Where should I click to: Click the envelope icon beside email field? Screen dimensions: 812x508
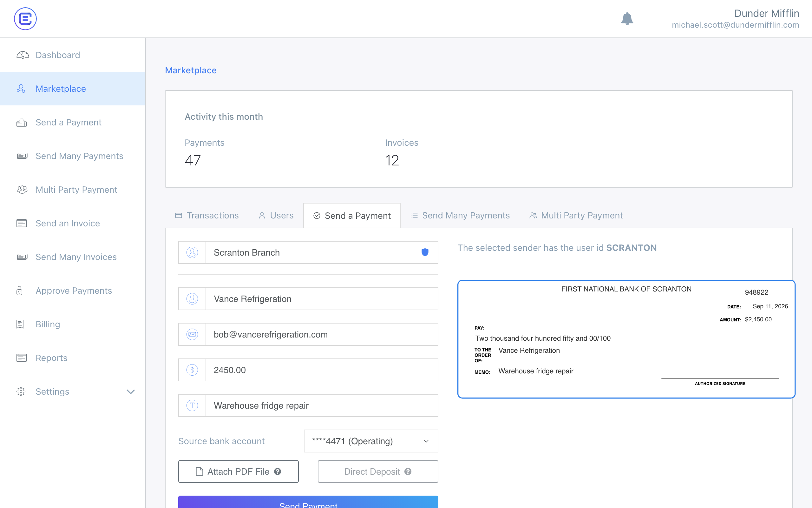(192, 334)
